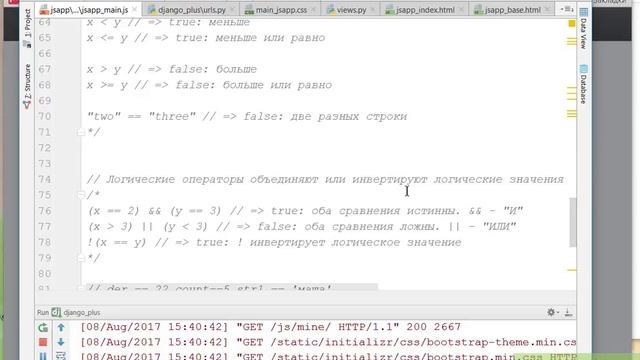
Task: Click the line '"two" == "three"' in editor
Action: 247,117
